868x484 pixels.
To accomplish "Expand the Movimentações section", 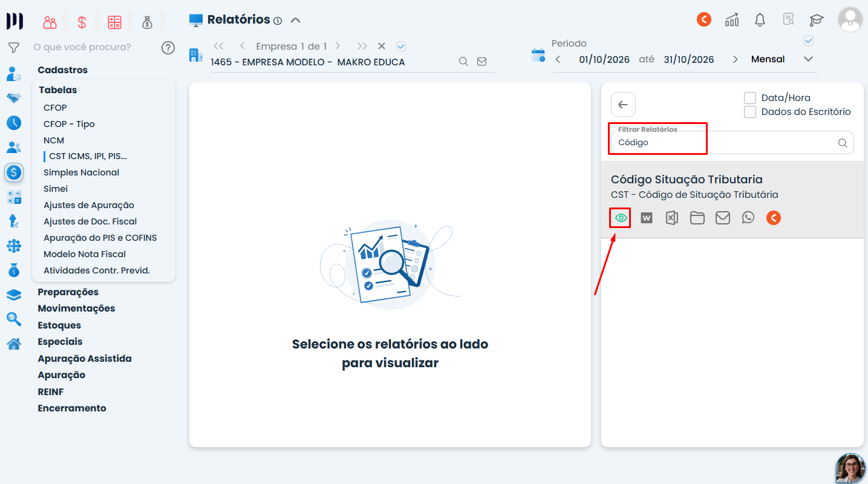I will [x=76, y=309].
